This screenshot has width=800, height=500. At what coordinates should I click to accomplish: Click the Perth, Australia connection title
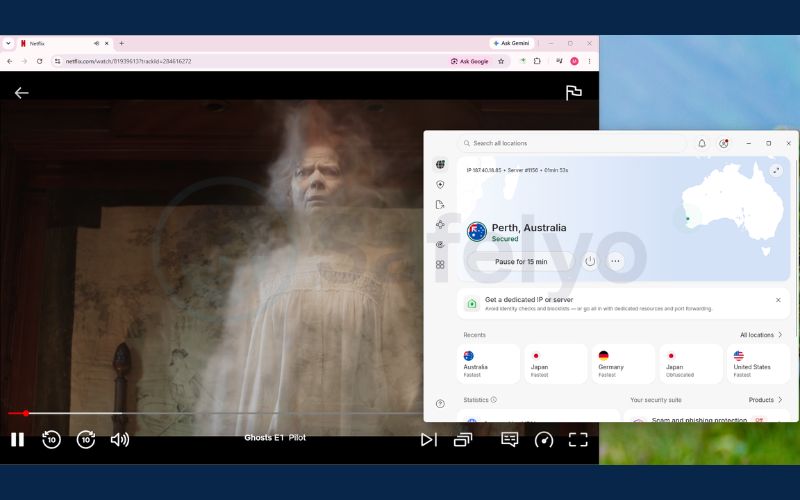(529, 228)
